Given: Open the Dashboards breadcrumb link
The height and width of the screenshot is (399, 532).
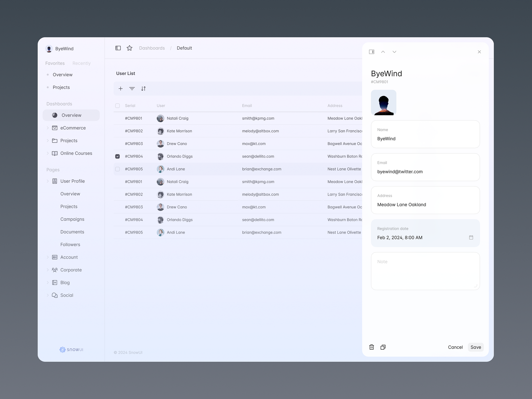Looking at the screenshot, I should click(x=152, y=48).
